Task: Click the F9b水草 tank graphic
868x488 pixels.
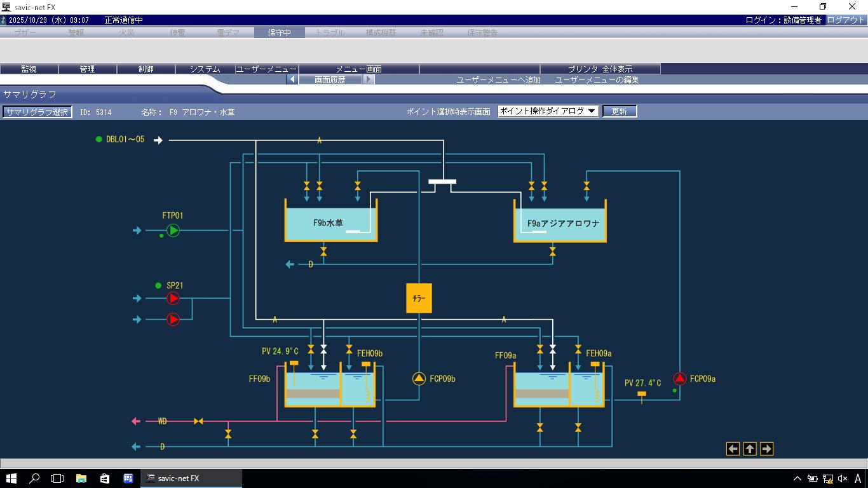Action: click(x=331, y=223)
